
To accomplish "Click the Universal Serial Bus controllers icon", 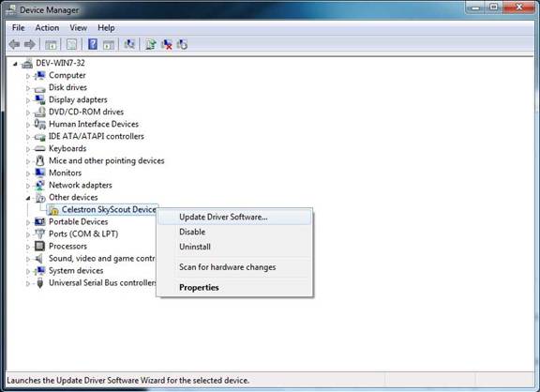I will click(x=40, y=283).
